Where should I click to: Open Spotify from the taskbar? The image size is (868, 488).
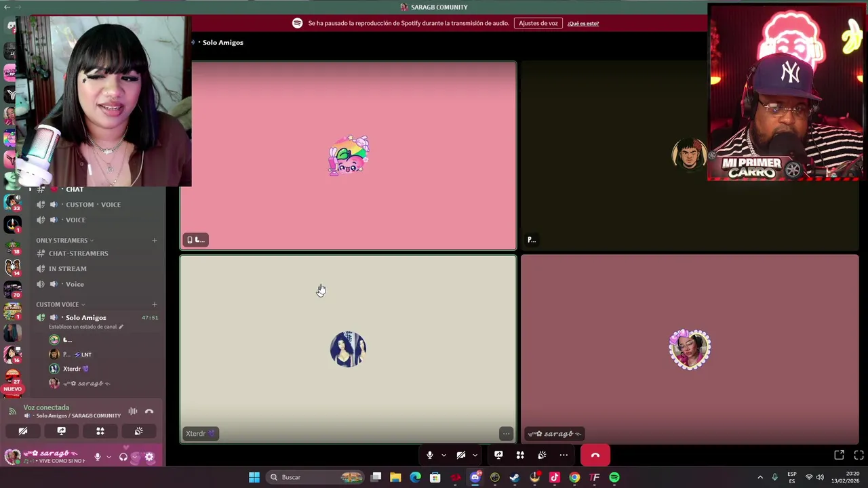click(x=614, y=477)
